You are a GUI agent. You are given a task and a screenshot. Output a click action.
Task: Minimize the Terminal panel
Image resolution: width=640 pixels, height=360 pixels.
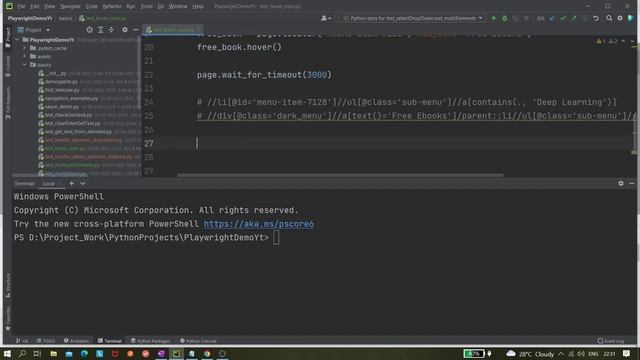pos(631,184)
